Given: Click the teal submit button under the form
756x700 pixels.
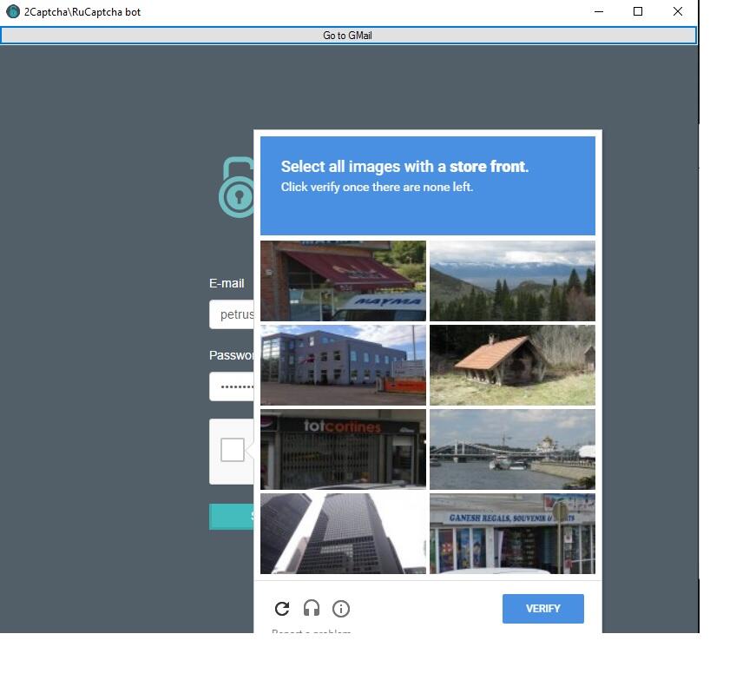Looking at the screenshot, I should coord(232,517).
